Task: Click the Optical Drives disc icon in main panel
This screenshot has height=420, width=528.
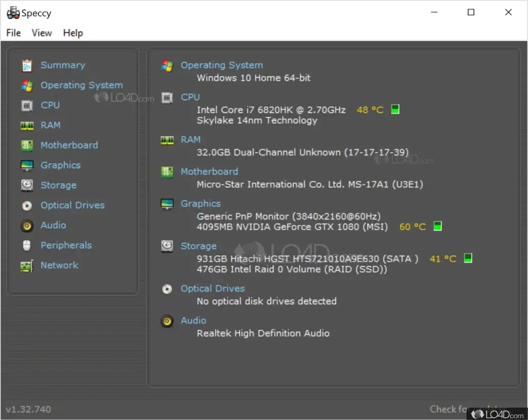Action: (x=167, y=289)
